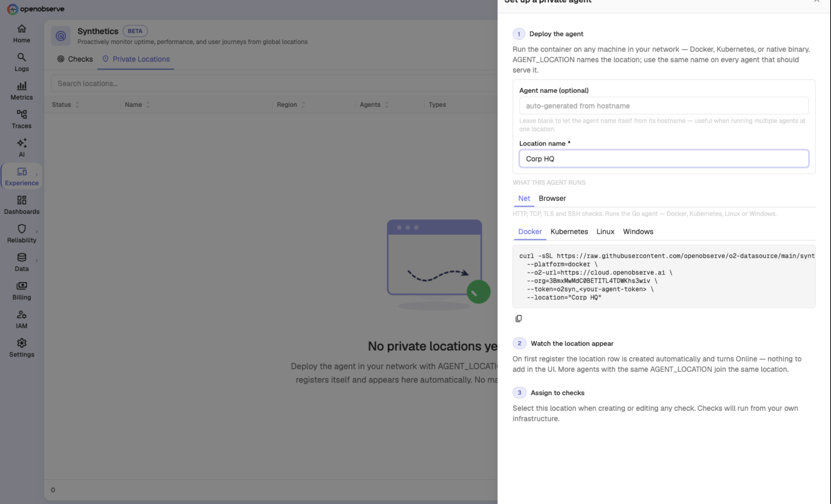Viewport: 831px width, 504px height.
Task: Click the Location name field with Corp HQ
Action: 664,159
